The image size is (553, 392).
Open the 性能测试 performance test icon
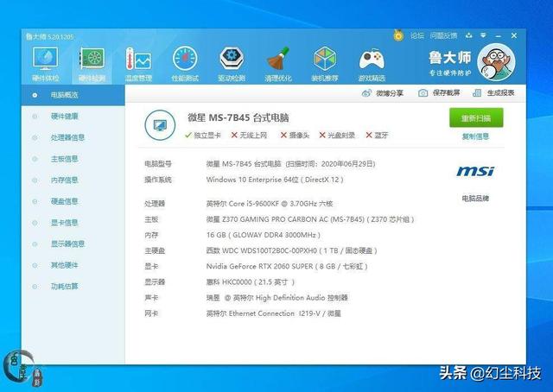coord(185,64)
